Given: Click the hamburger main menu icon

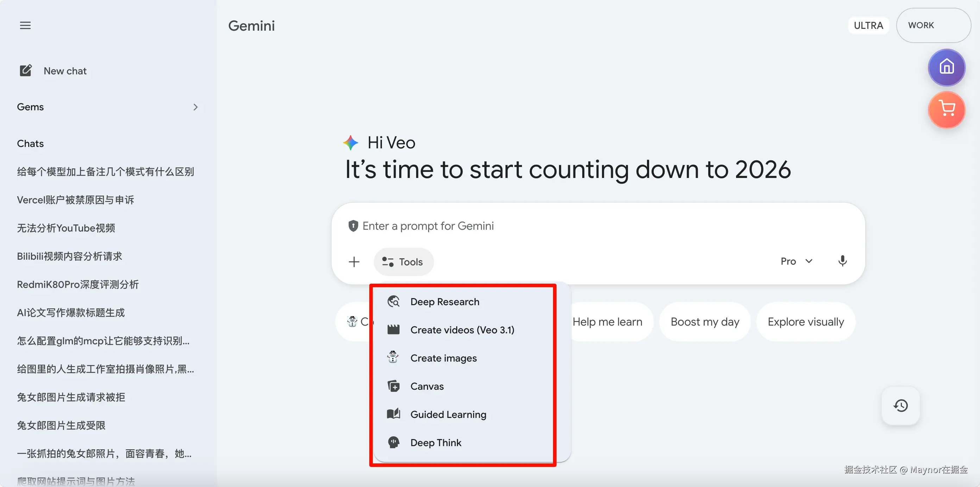Looking at the screenshot, I should point(25,25).
